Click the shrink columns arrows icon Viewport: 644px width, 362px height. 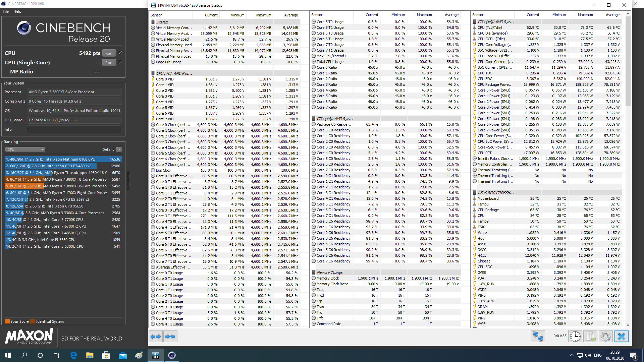point(170,336)
